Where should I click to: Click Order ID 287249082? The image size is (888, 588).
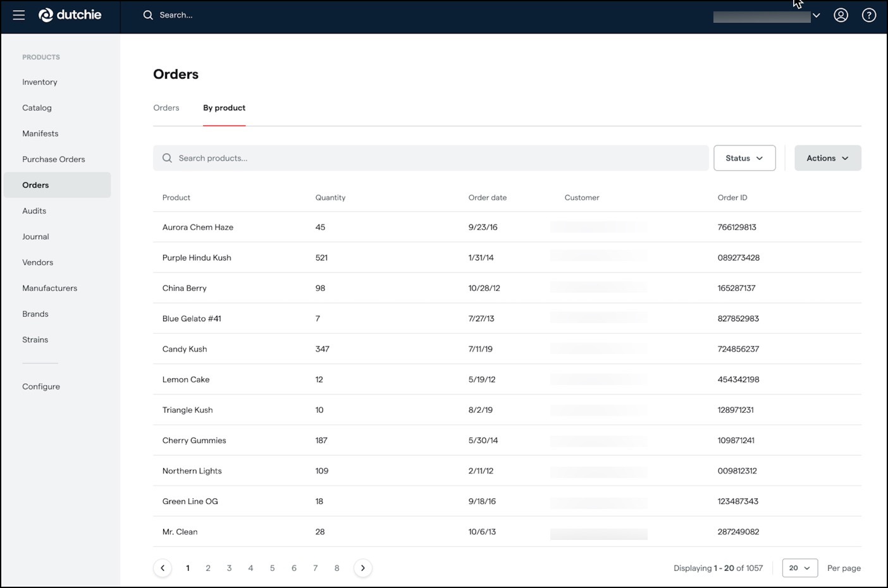pos(738,532)
